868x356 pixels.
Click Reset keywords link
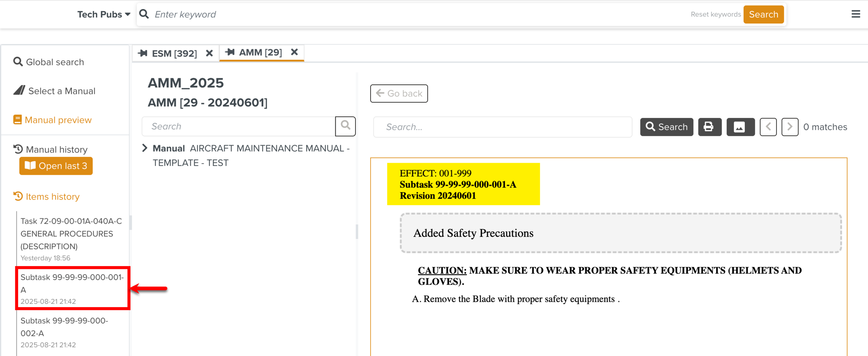coord(716,14)
